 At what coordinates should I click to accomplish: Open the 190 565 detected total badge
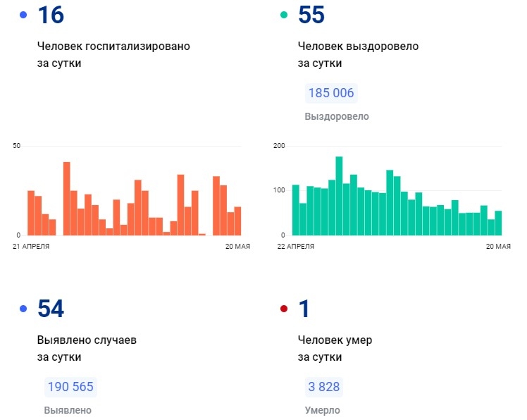coord(70,387)
